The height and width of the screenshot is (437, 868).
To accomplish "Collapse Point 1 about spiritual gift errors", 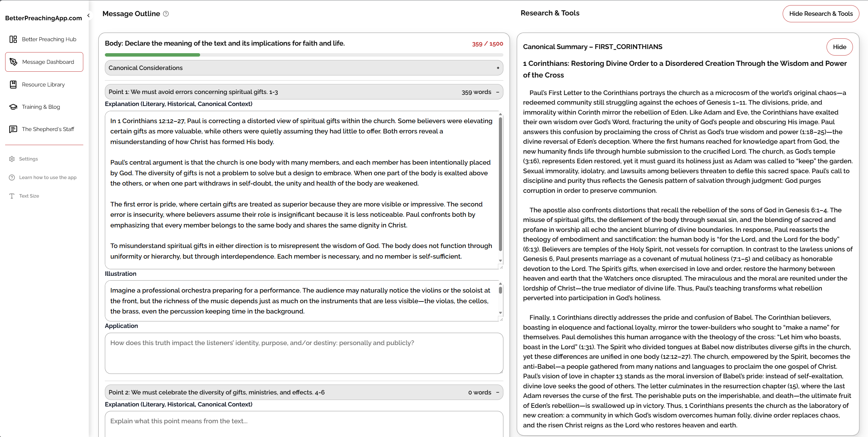I will (497, 92).
